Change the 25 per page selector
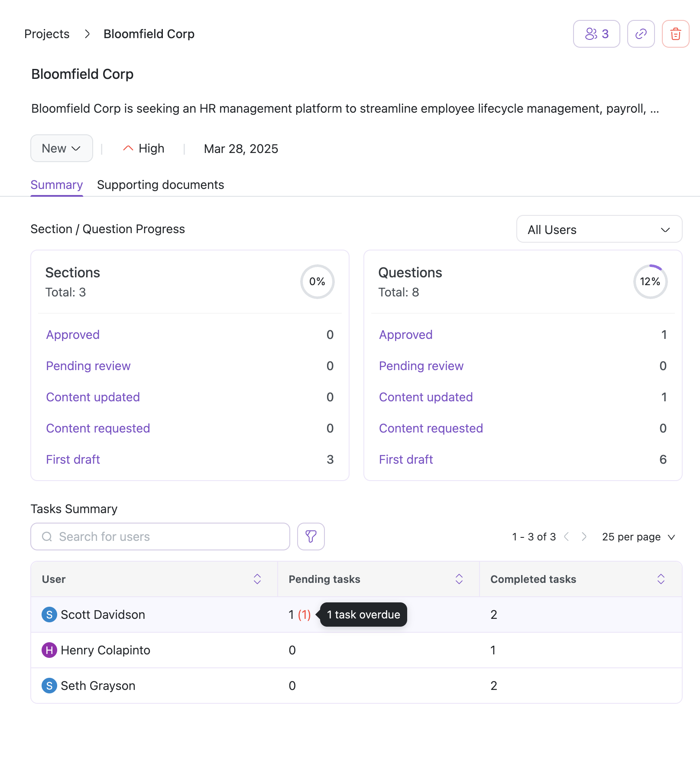 click(638, 537)
